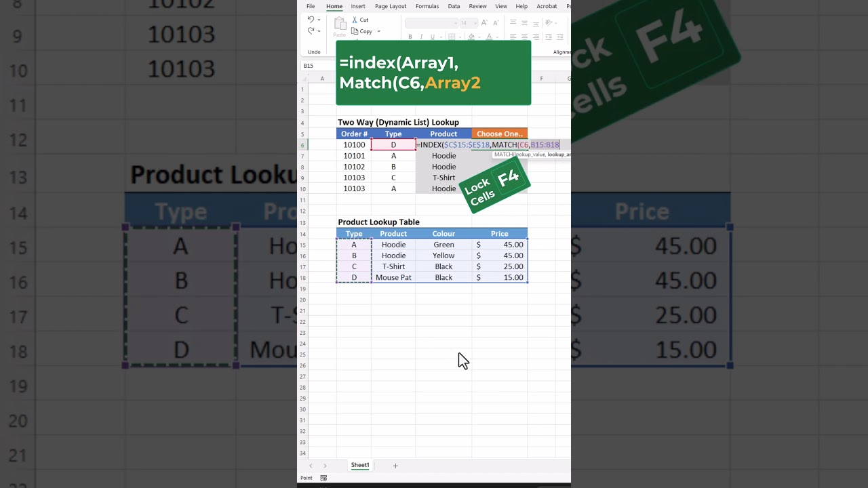The width and height of the screenshot is (868, 488).
Task: Expand the Underline style dropdown arrow
Action: [440, 37]
